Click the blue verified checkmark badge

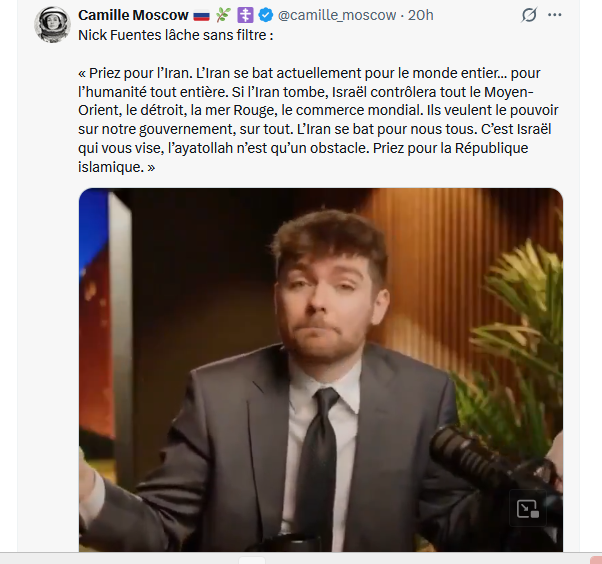click(265, 16)
